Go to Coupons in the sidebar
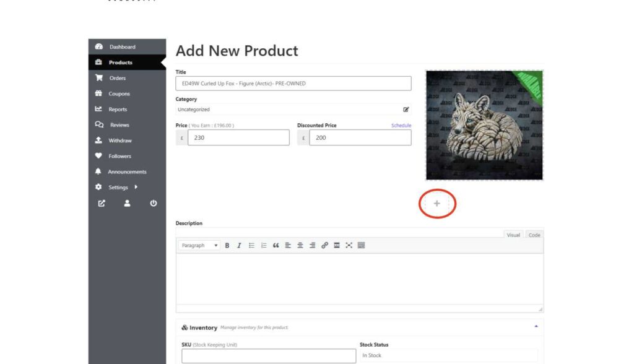This screenshot has height=364, width=634. tap(119, 94)
